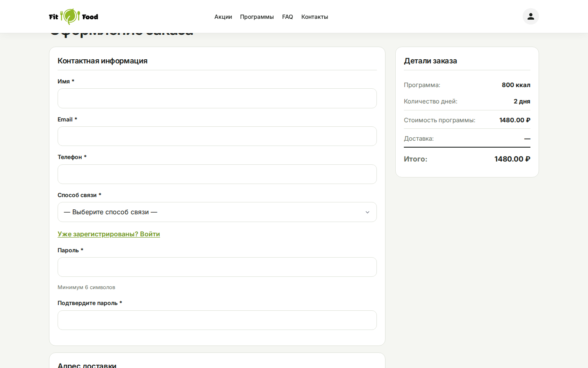Click the '2 дня' days value
Image resolution: width=588 pixels, height=368 pixels.
click(522, 101)
